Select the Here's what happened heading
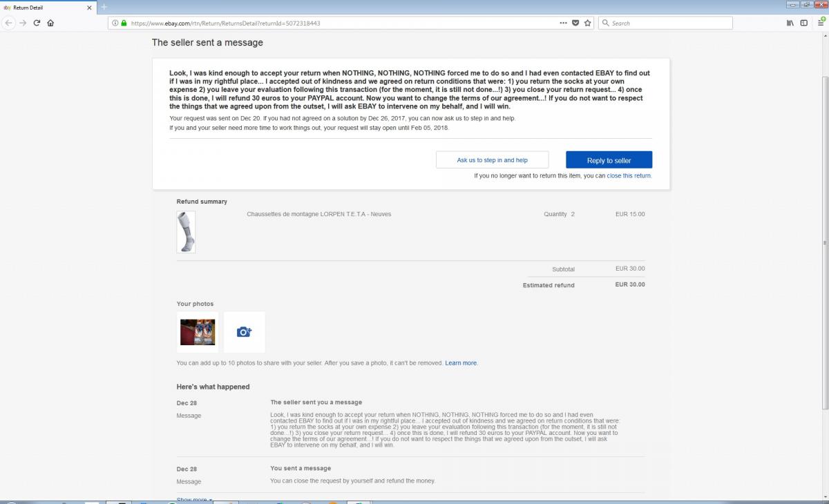 (213, 387)
